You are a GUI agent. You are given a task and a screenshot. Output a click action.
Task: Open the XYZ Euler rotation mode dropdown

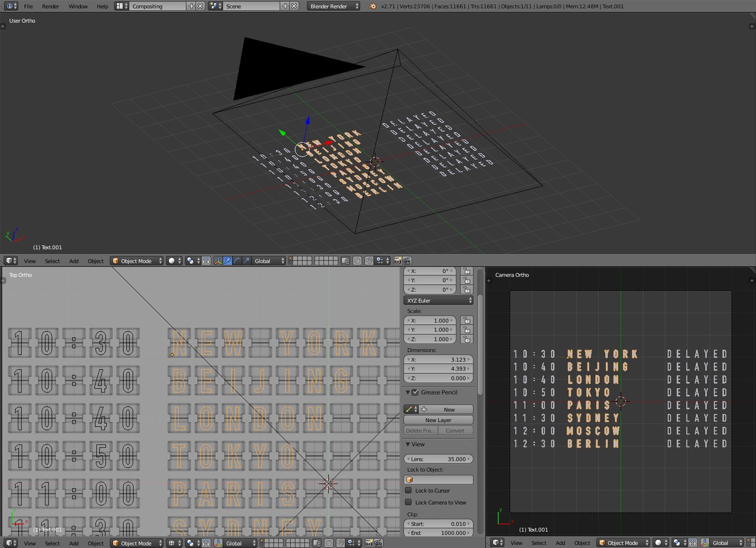coord(438,300)
